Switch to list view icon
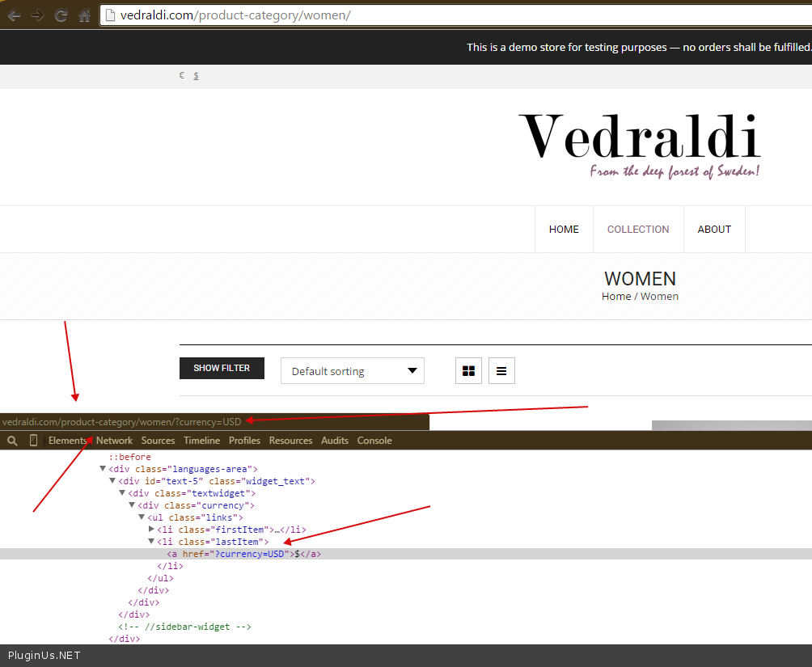This screenshot has width=812, height=667. (x=501, y=371)
